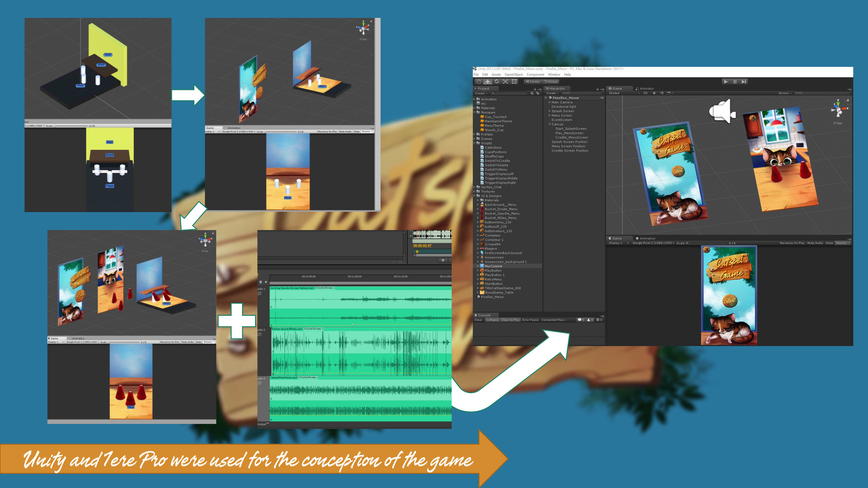Image resolution: width=868 pixels, height=488 pixels.
Task: Select the Move tool
Action: 487,82
